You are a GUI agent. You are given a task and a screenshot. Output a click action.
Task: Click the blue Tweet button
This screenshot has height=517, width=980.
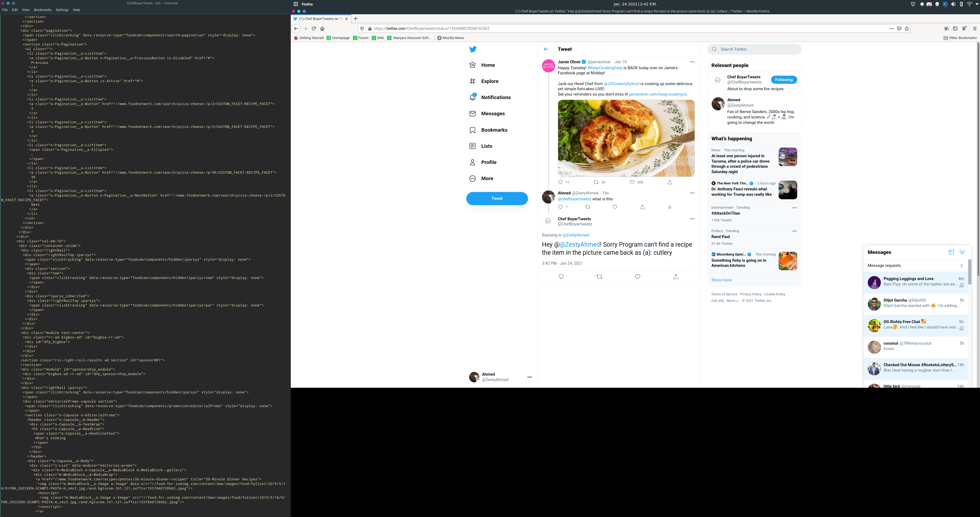click(497, 198)
